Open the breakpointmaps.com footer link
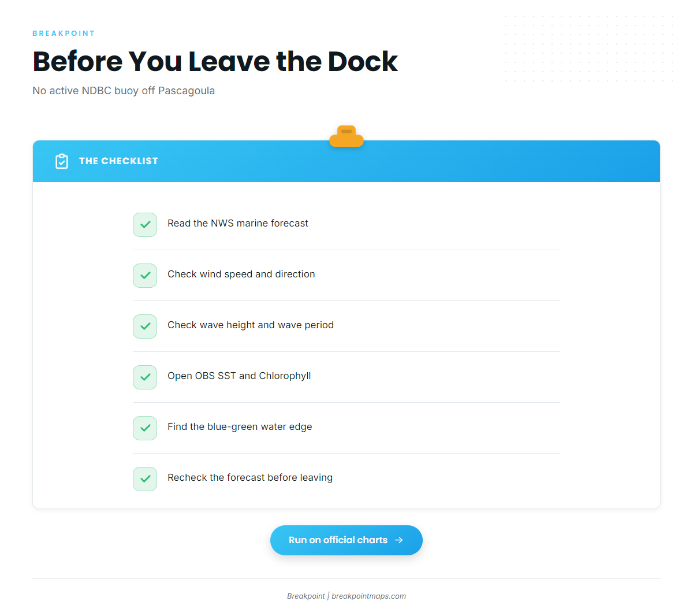The height and width of the screenshot is (616, 693). 368,596
